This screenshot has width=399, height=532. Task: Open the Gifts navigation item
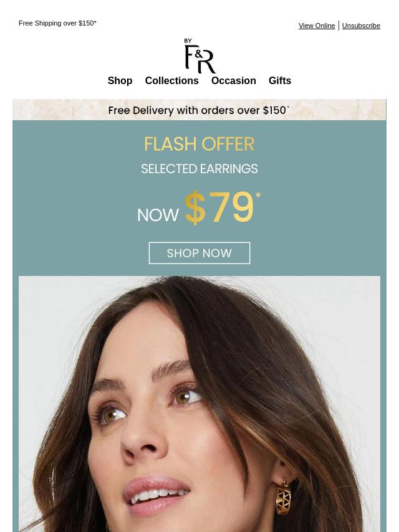(280, 81)
